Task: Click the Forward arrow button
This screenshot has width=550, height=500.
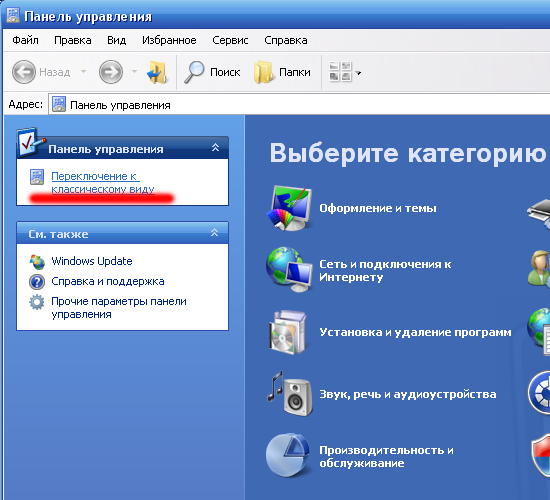Action: click(x=111, y=72)
